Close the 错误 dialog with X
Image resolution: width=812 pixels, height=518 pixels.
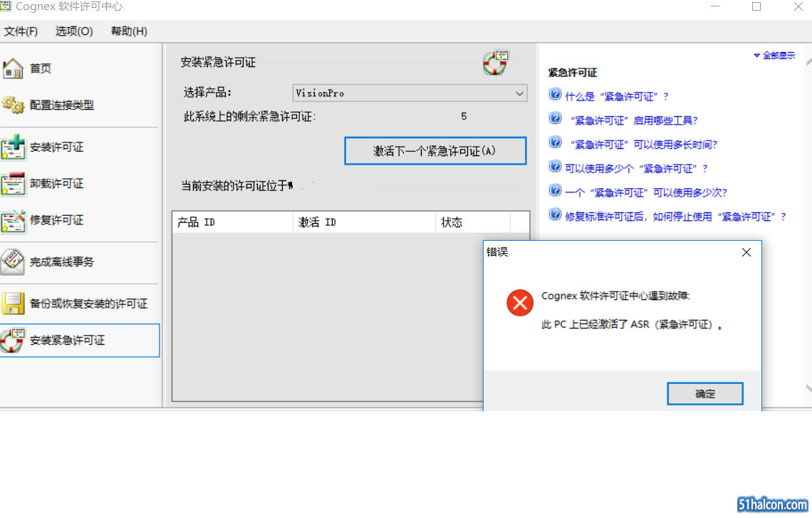pyautogui.click(x=746, y=252)
